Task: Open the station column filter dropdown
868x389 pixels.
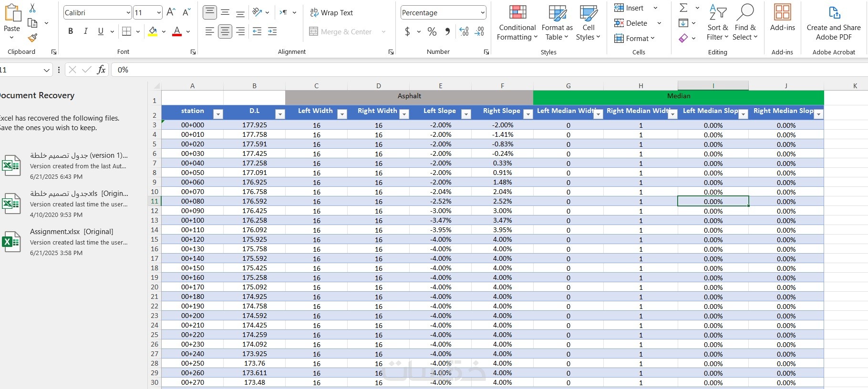Action: click(x=218, y=114)
